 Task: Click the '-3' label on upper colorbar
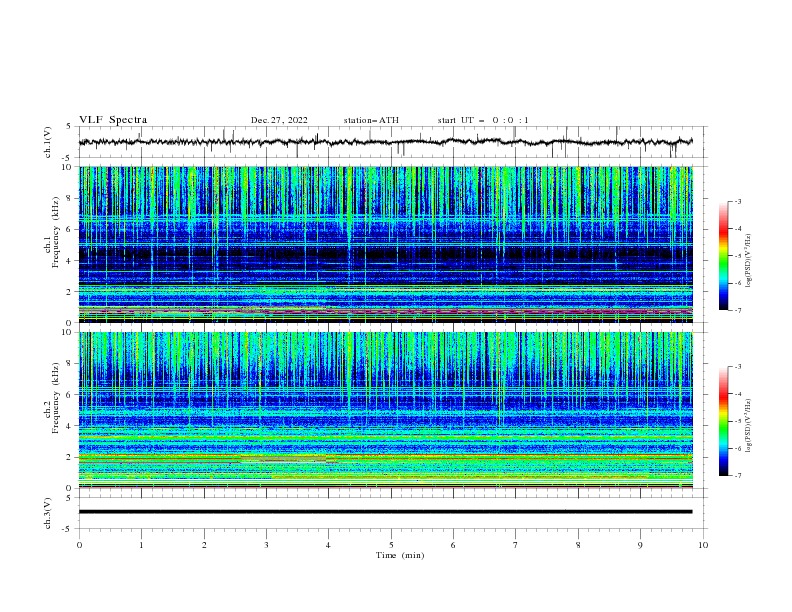738,201
